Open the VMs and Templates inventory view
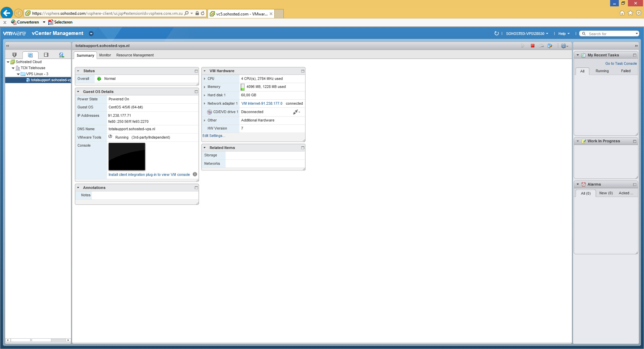644x349 pixels. (x=30, y=55)
